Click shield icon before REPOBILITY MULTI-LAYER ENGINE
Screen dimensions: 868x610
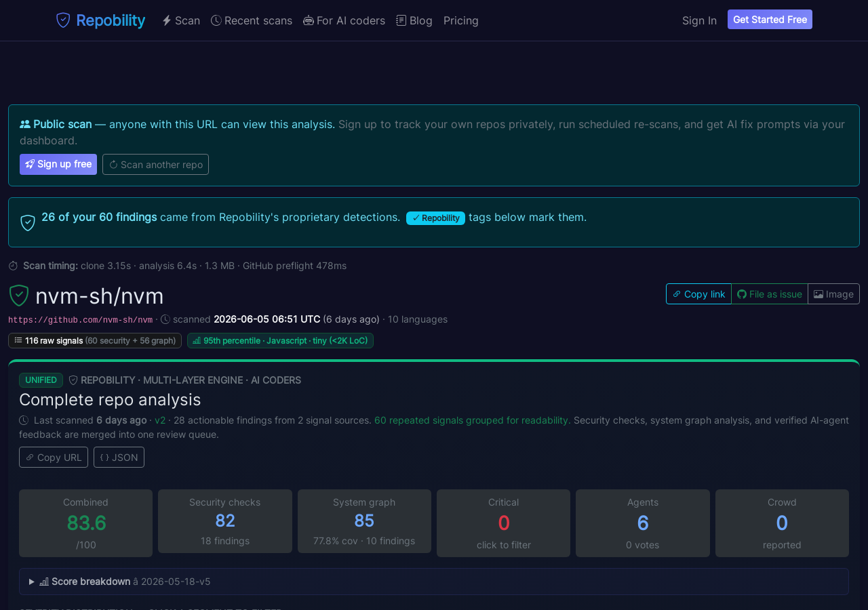pos(73,380)
